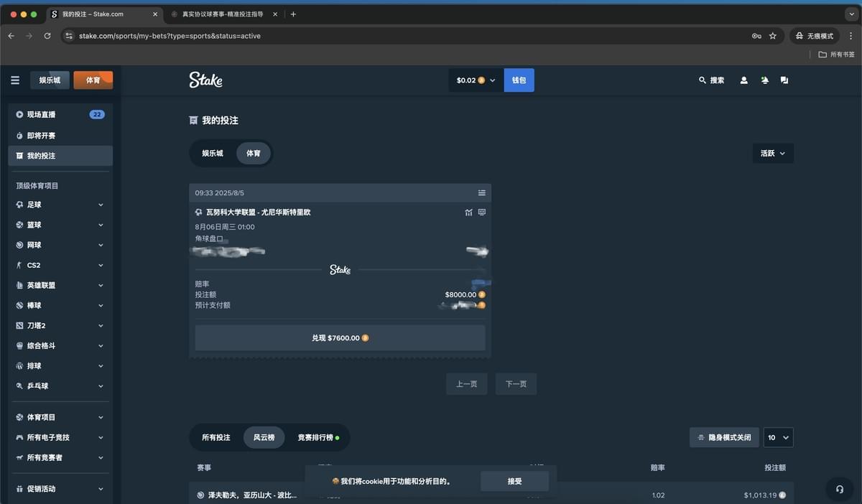Open 我的投注 in sidebar
862x504 pixels.
pyautogui.click(x=60, y=156)
